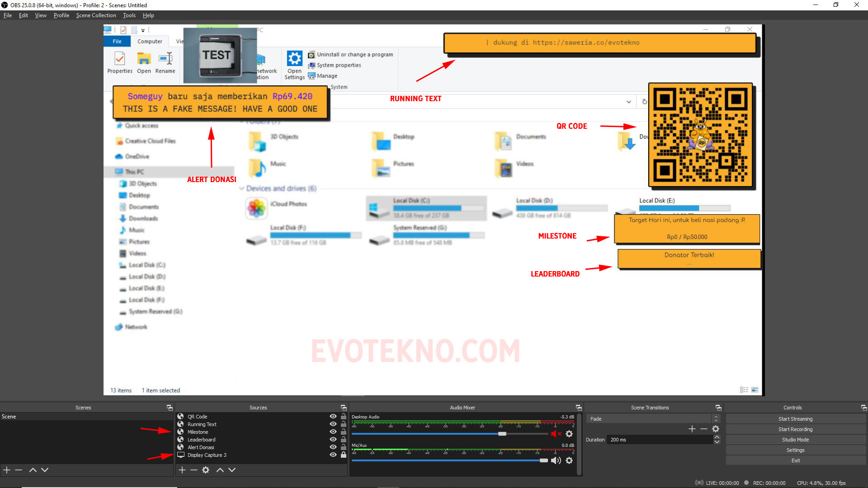868x488 pixels.
Task: Open the Help menu
Action: pyautogui.click(x=148, y=15)
